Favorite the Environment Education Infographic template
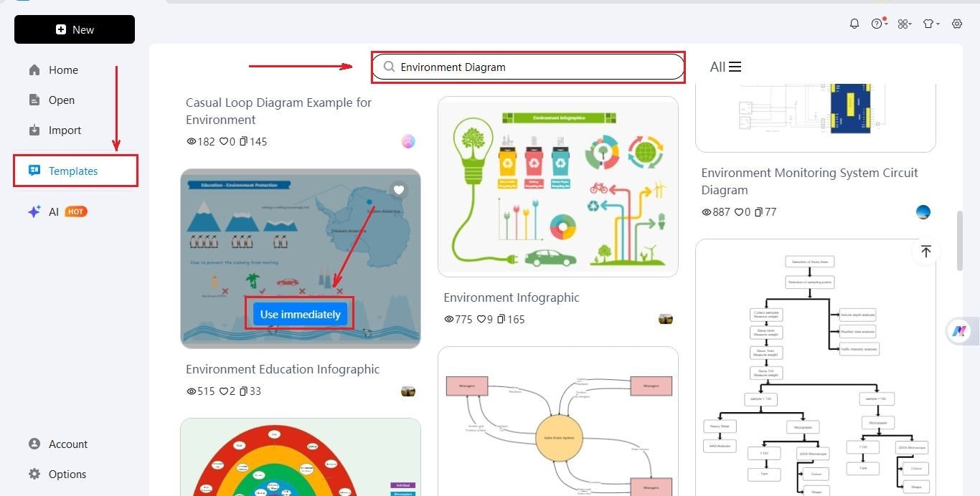The width and height of the screenshot is (980, 496). tap(398, 190)
